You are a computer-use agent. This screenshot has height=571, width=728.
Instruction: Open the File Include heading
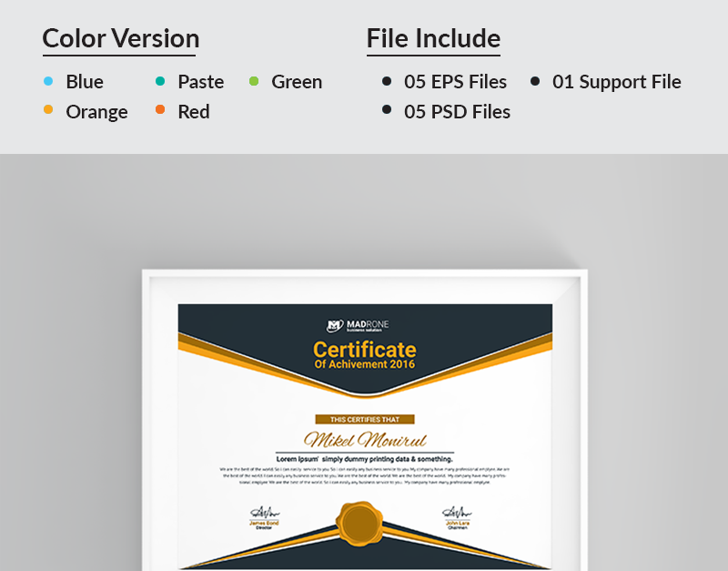click(432, 38)
